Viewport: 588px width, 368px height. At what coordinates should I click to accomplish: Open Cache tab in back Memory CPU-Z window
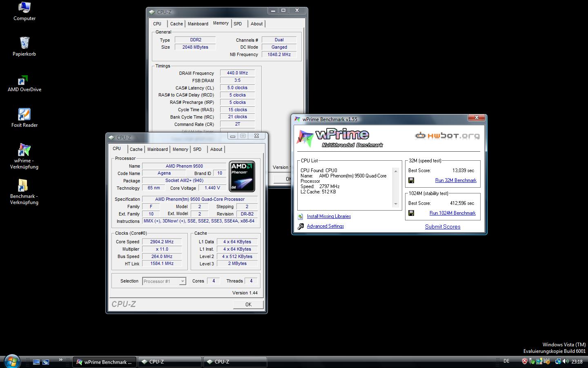pyautogui.click(x=176, y=24)
